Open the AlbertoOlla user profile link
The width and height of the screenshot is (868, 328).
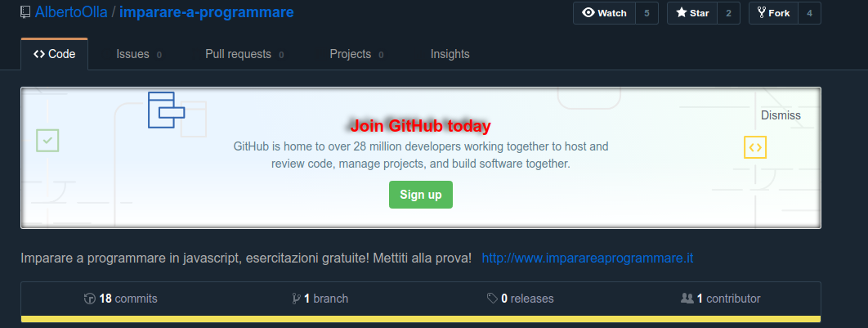pos(71,11)
